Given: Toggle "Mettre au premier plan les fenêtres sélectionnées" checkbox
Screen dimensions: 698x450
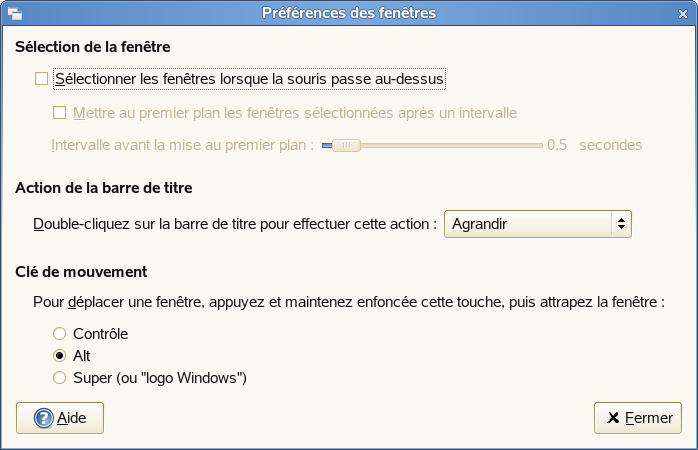Looking at the screenshot, I should click(59, 113).
